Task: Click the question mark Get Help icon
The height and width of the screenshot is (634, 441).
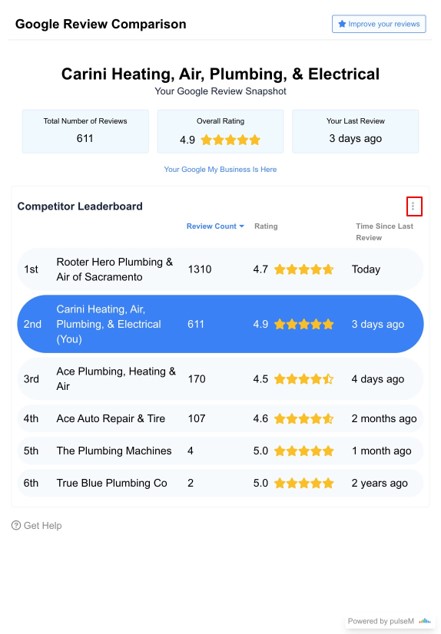Action: point(16,525)
